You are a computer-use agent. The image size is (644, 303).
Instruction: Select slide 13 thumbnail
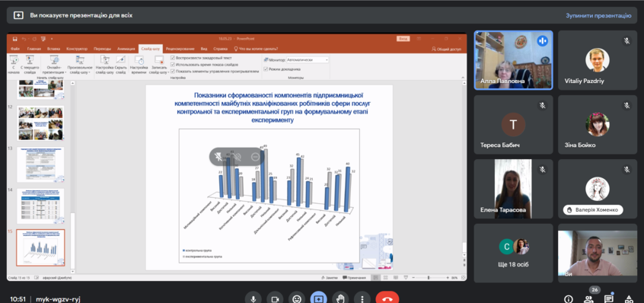click(40, 164)
